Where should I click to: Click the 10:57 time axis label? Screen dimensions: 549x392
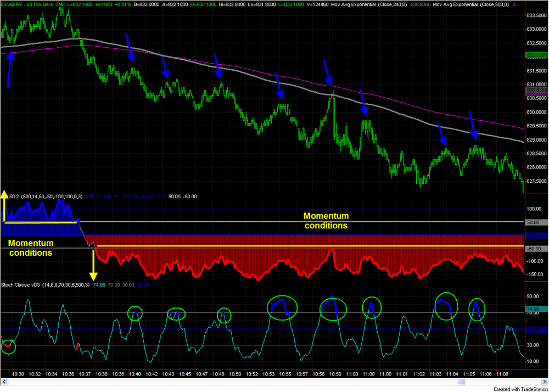coord(302,374)
